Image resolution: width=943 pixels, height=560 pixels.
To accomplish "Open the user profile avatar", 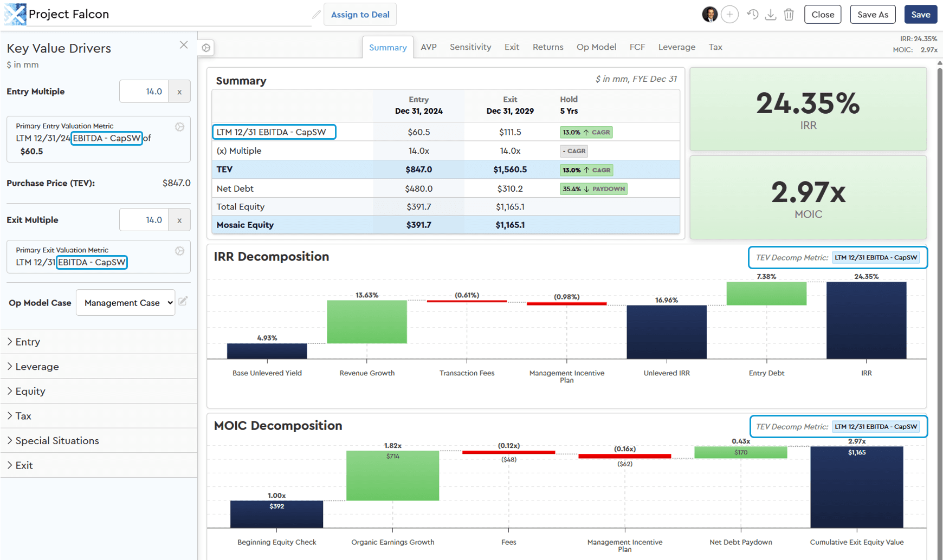I will [709, 14].
